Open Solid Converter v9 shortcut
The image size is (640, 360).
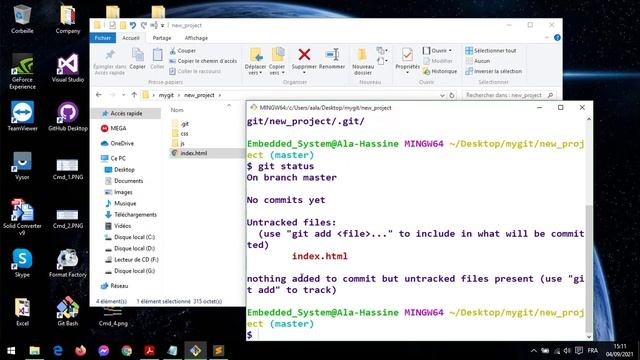[x=22, y=216]
